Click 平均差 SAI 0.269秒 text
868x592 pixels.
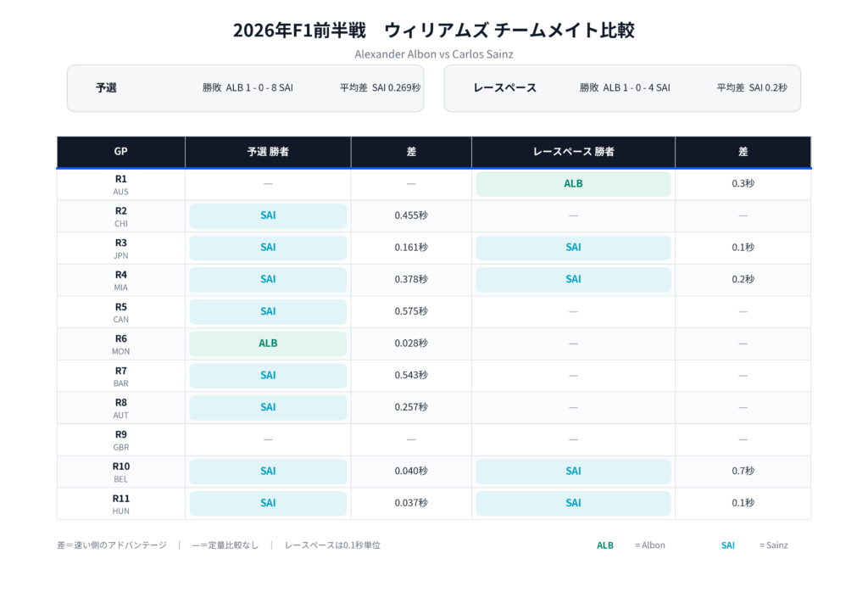pyautogui.click(x=380, y=88)
